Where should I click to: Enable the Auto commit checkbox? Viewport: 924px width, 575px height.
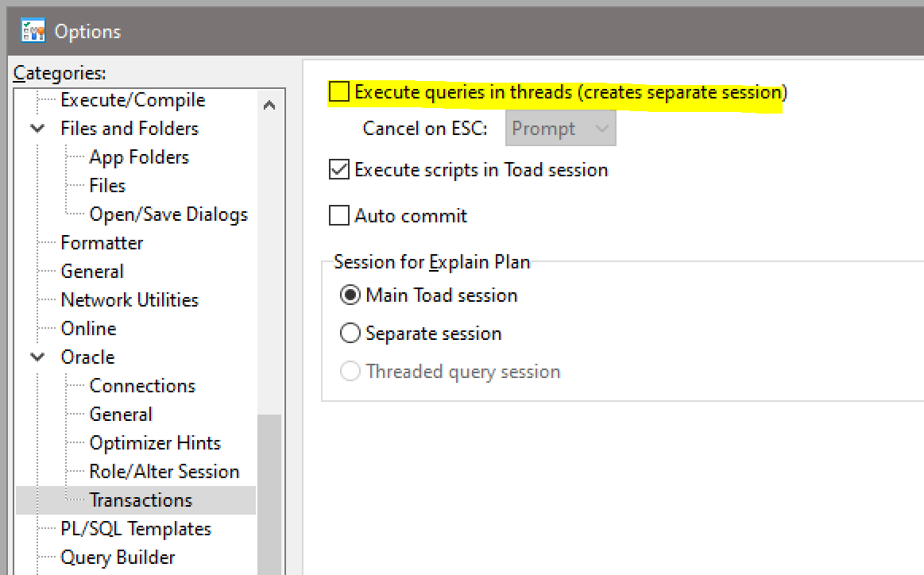pos(339,216)
